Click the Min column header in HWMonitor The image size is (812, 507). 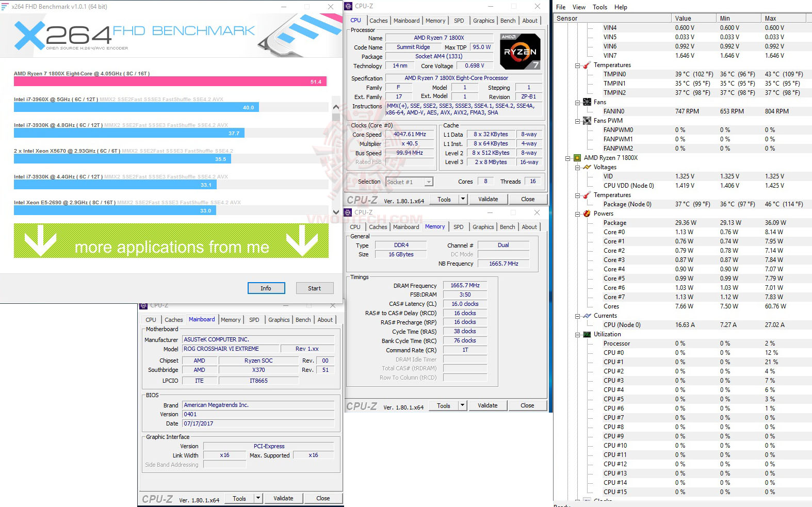[738, 19]
